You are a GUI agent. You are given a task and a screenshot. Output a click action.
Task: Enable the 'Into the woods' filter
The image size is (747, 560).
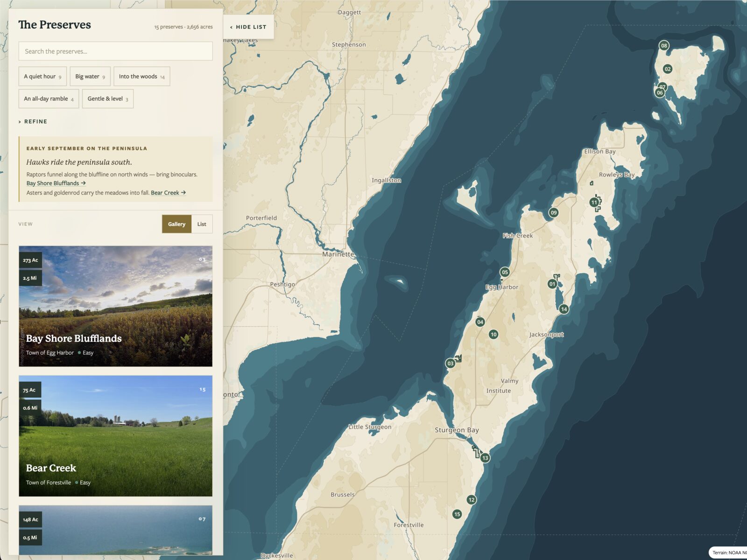click(142, 77)
